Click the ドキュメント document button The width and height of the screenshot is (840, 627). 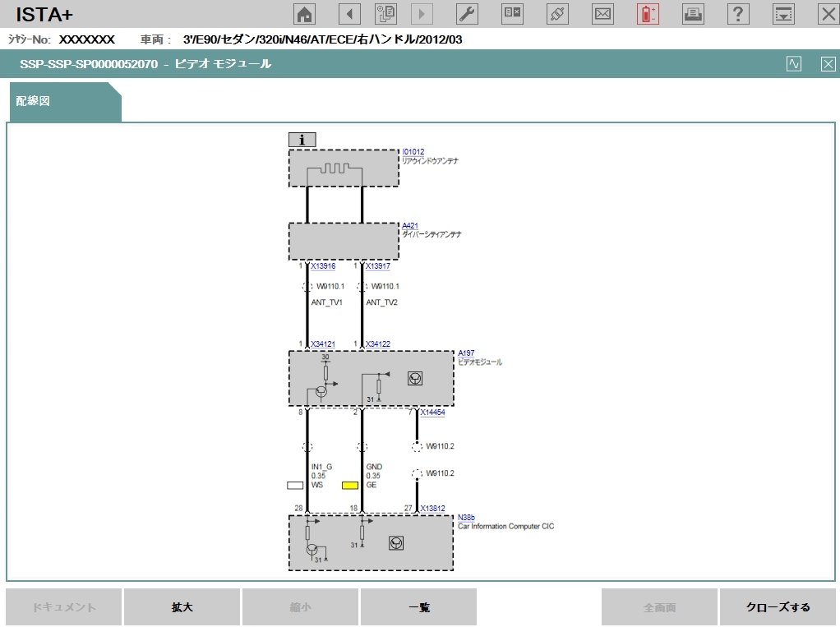click(64, 607)
